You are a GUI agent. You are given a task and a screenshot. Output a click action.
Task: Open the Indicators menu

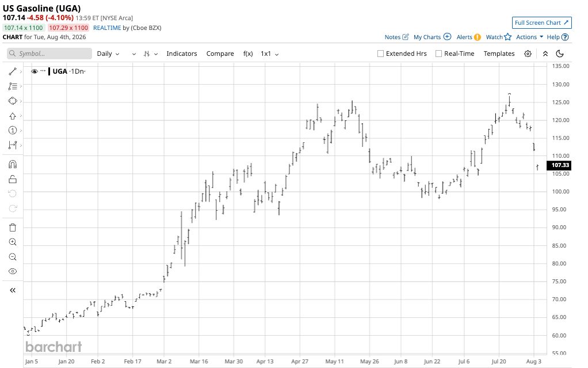pos(181,54)
